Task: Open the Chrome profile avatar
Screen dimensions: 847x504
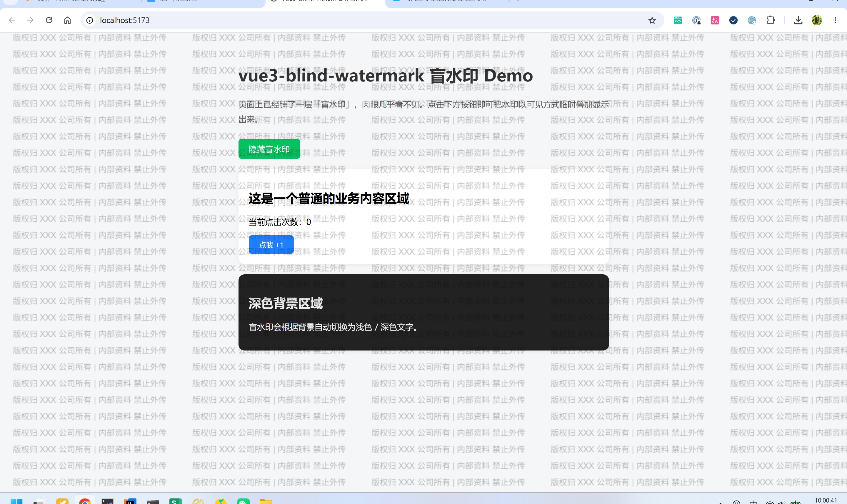Action: coord(817,20)
